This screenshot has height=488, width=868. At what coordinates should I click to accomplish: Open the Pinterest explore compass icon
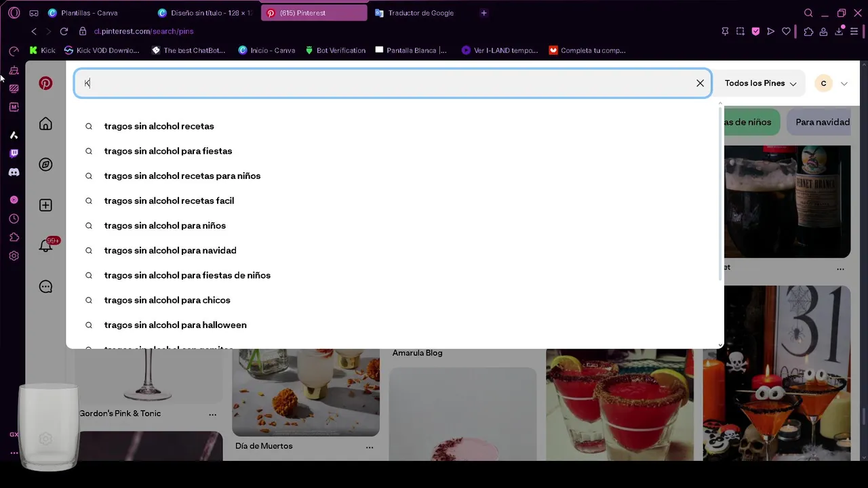pyautogui.click(x=45, y=165)
